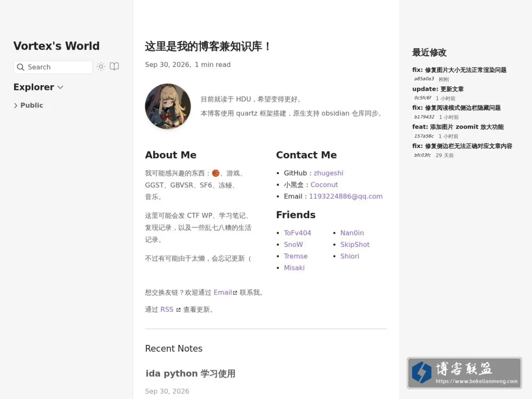Open reader mode with the book icon
The image size is (532, 399).
coord(114,67)
